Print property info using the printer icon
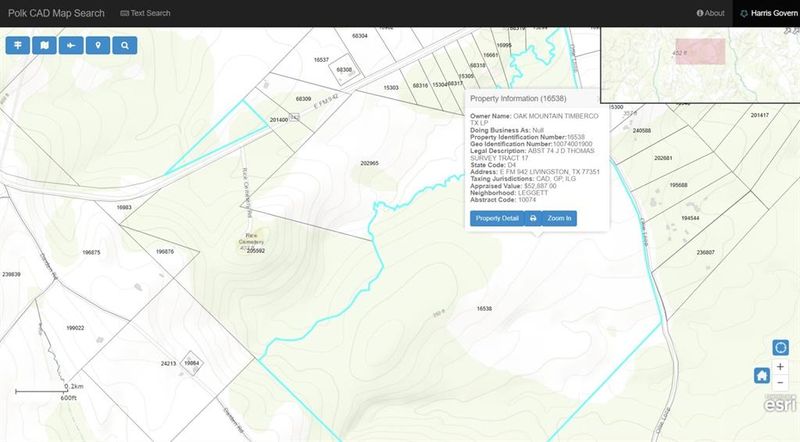Viewport: 800px width, 442px height. click(533, 218)
